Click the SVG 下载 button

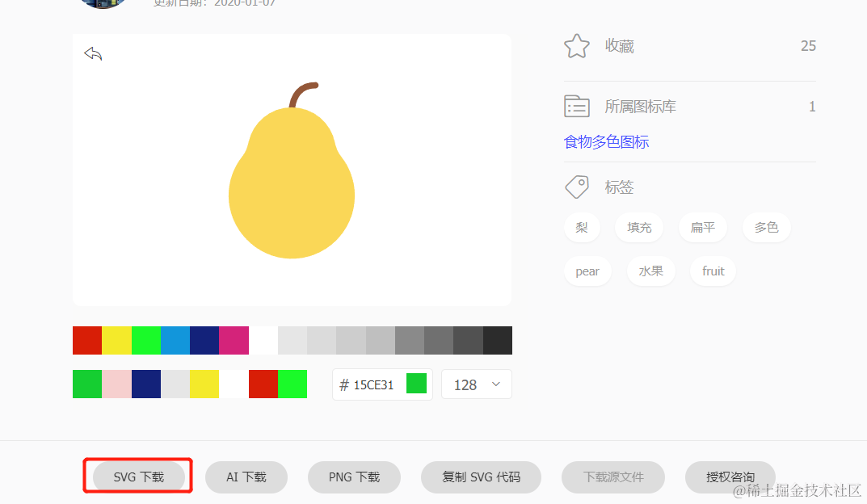139,477
